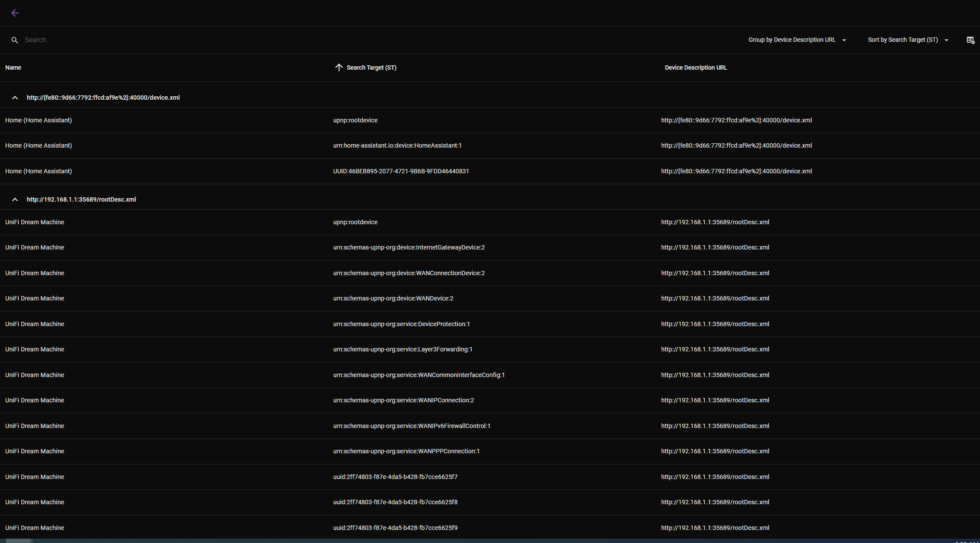
Task: Select WANIPv6FirewallControl:1 service entry
Action: coord(412,426)
